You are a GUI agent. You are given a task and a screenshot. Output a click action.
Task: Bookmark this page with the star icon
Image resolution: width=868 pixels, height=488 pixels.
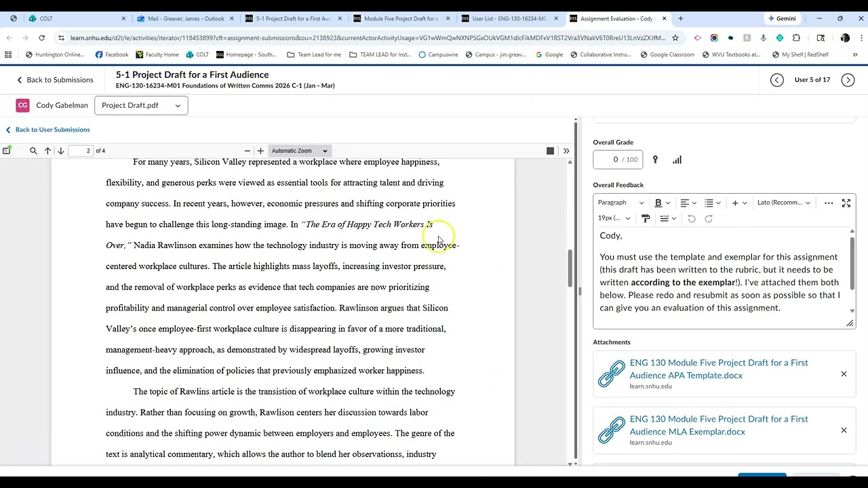[x=675, y=38]
